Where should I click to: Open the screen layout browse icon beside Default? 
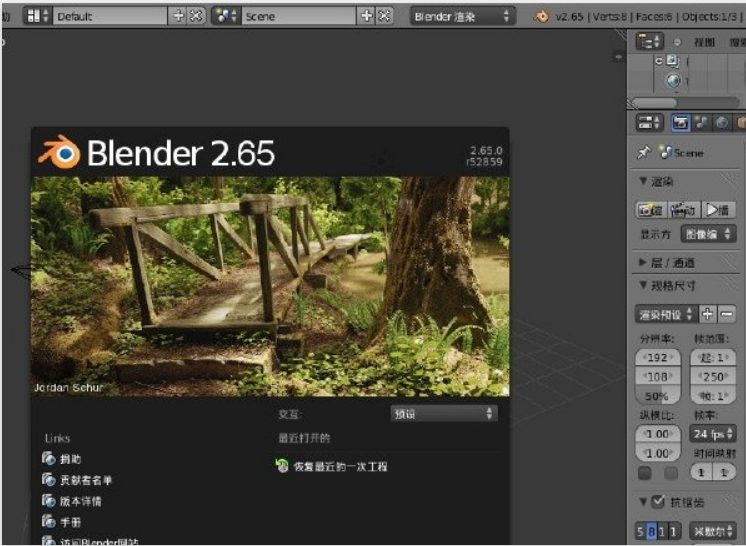tap(37, 16)
